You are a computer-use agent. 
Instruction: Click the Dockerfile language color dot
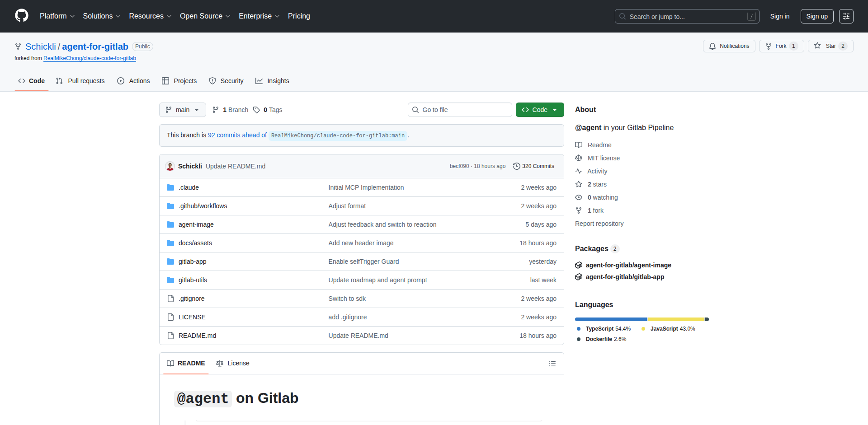pos(579,339)
